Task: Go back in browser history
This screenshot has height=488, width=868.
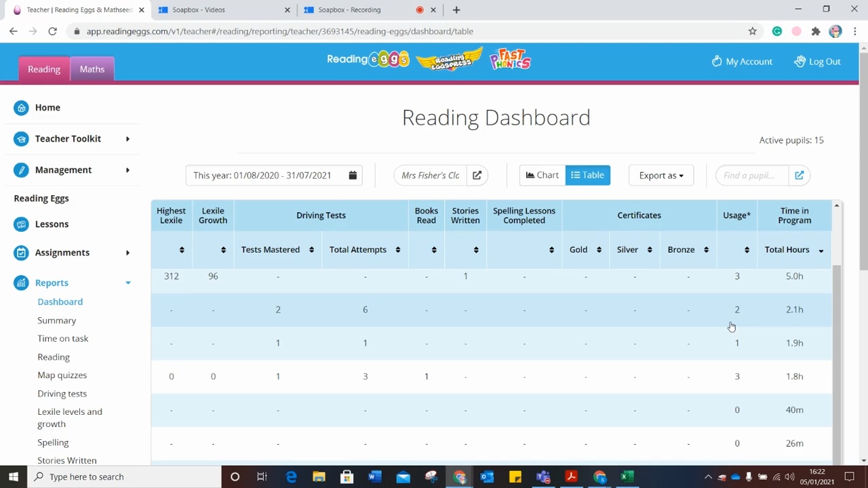Action: [x=14, y=31]
